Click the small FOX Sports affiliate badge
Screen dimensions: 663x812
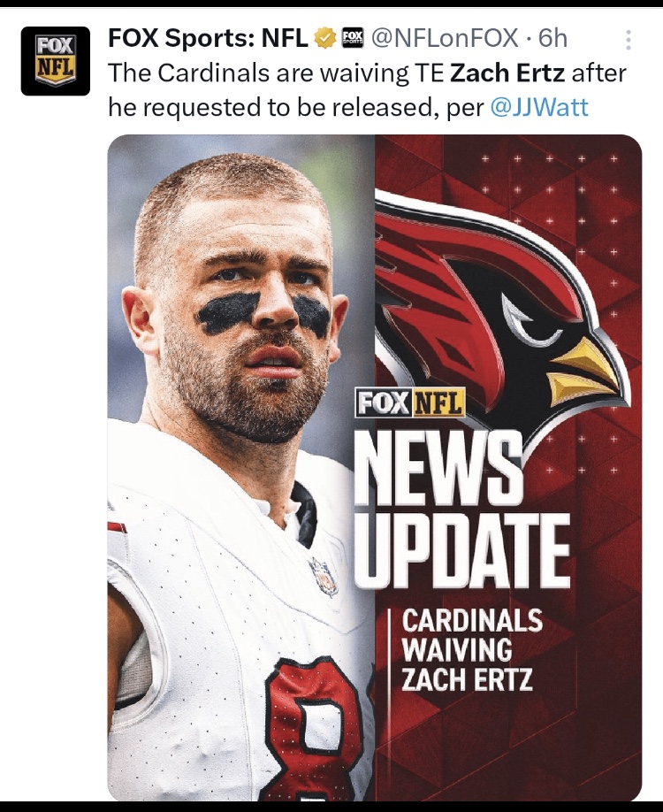[353, 38]
